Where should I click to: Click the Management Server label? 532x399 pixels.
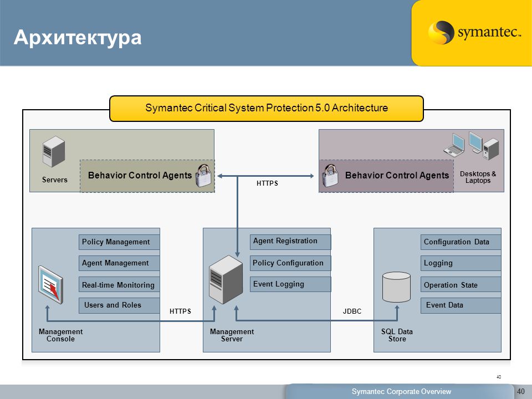(232, 335)
